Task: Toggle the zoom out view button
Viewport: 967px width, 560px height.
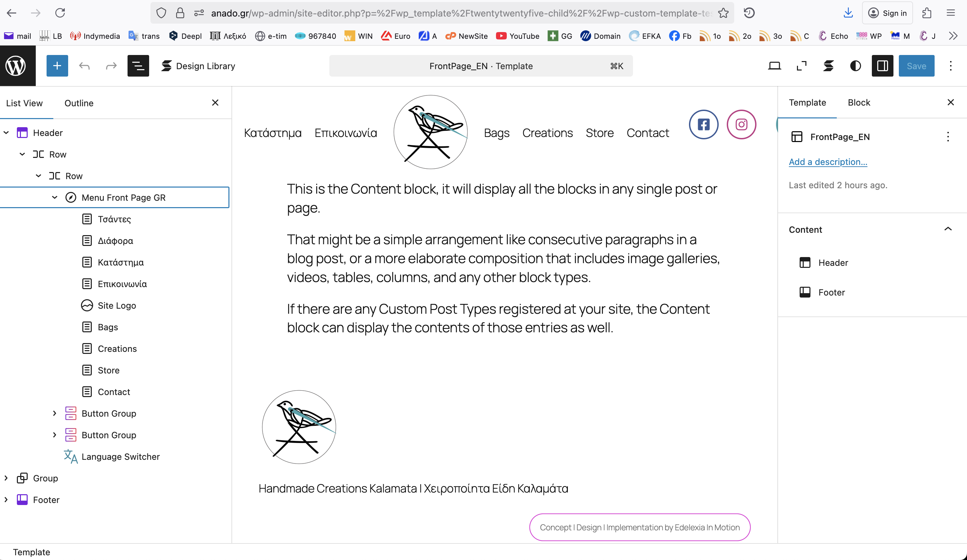Action: pyautogui.click(x=802, y=66)
